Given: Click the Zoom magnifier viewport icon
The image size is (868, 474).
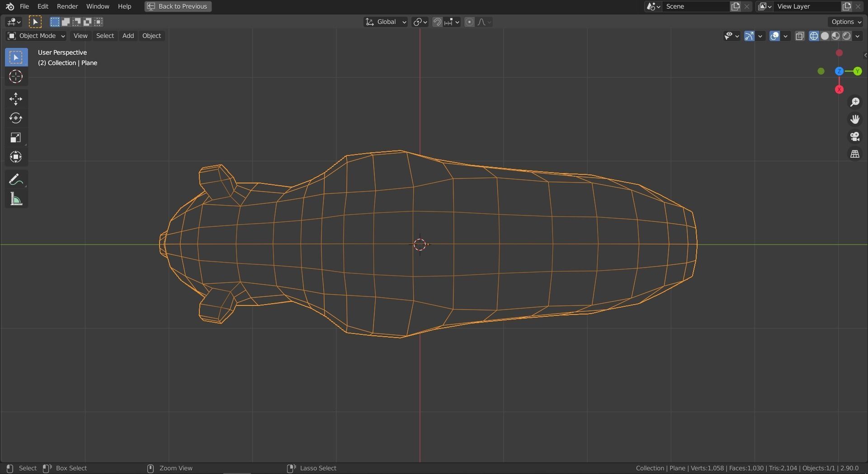Looking at the screenshot, I should pyautogui.click(x=854, y=102).
